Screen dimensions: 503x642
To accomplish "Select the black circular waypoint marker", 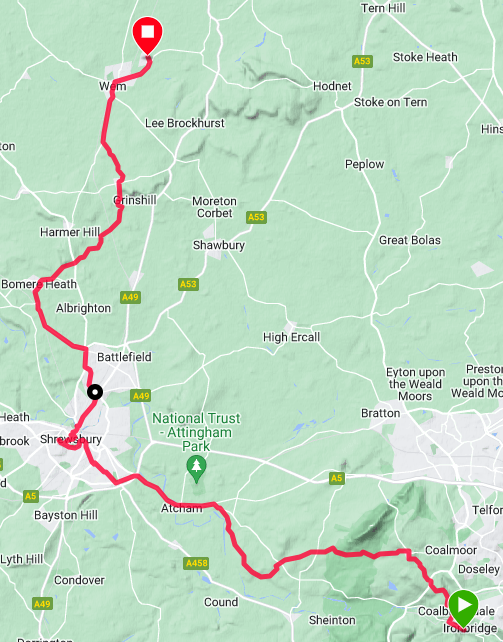I will tap(95, 392).
